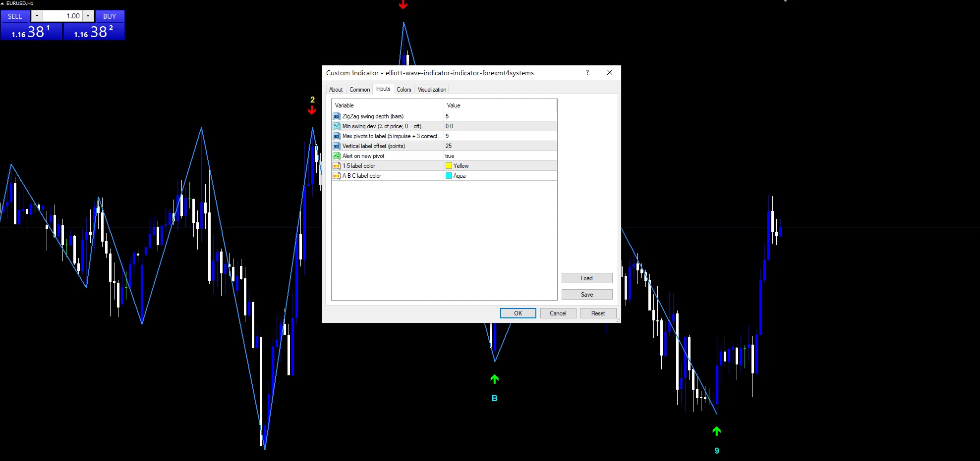The width and height of the screenshot is (980, 461).
Task: Select the Vertical label offset (points) variable
Action: [373, 146]
